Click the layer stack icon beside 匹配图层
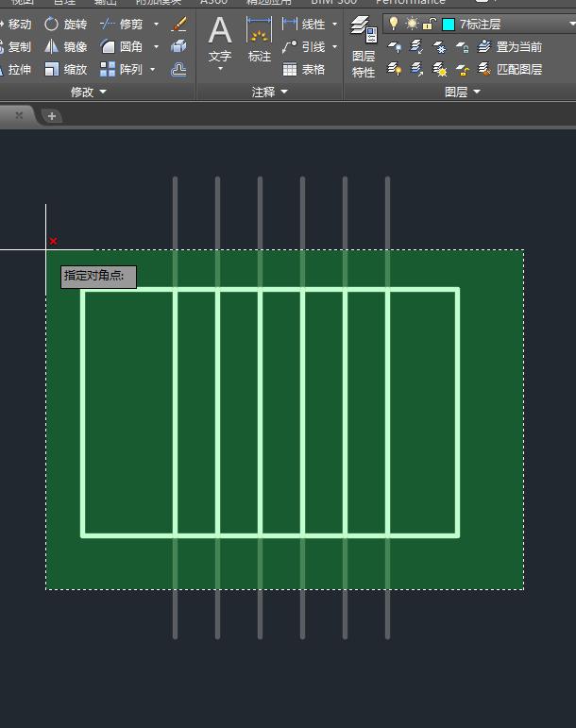576x728 pixels. coord(484,69)
